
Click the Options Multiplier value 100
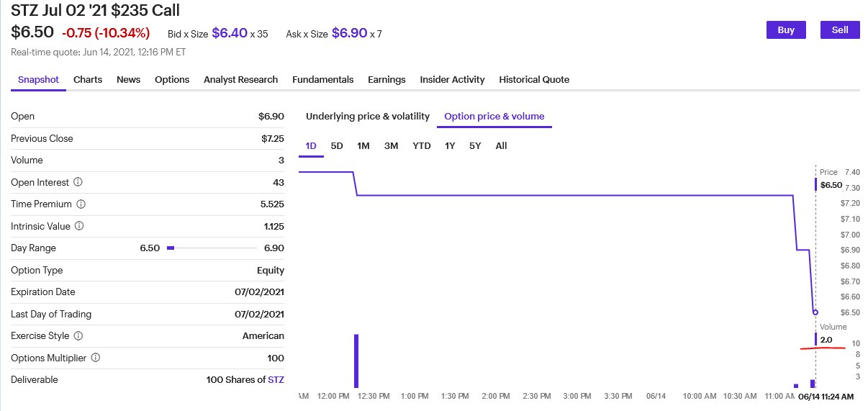pos(276,358)
